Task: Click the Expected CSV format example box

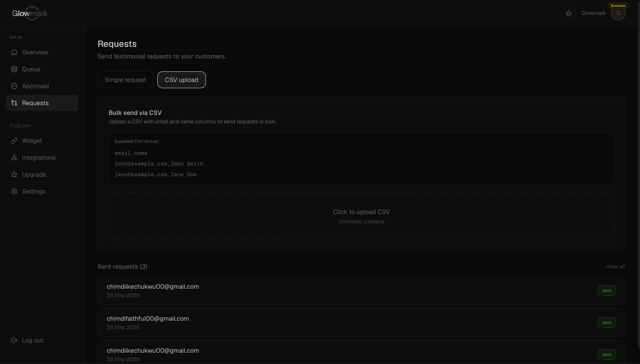Action: point(361,159)
